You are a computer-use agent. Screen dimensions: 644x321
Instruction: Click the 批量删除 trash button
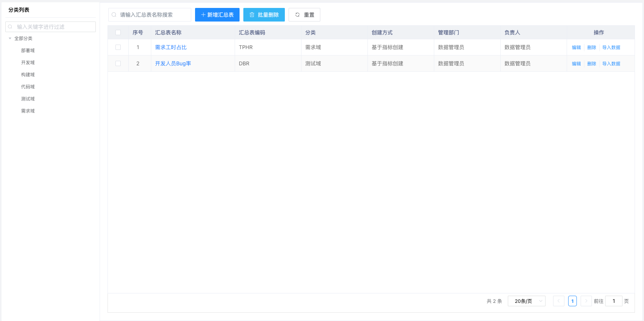(x=264, y=15)
